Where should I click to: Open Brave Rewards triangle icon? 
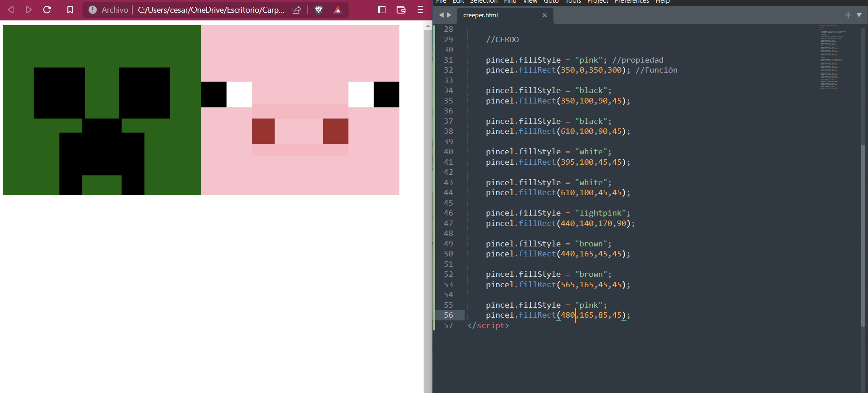[338, 10]
